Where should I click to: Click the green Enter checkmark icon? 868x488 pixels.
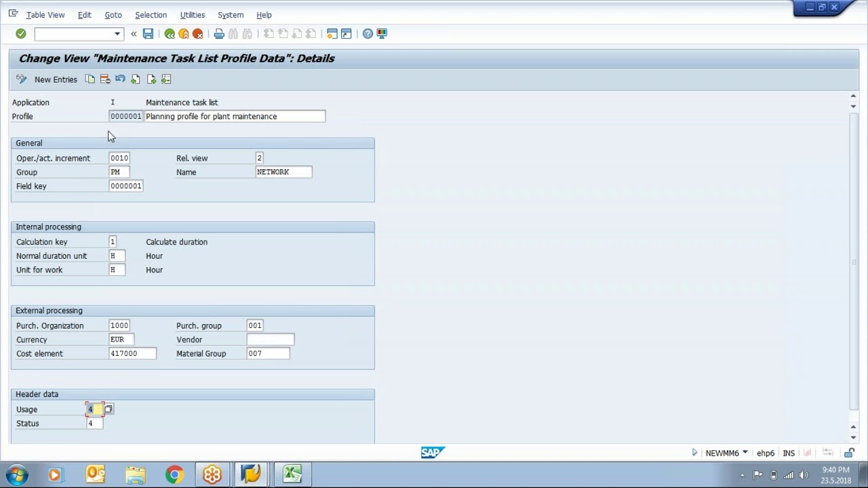click(x=21, y=33)
